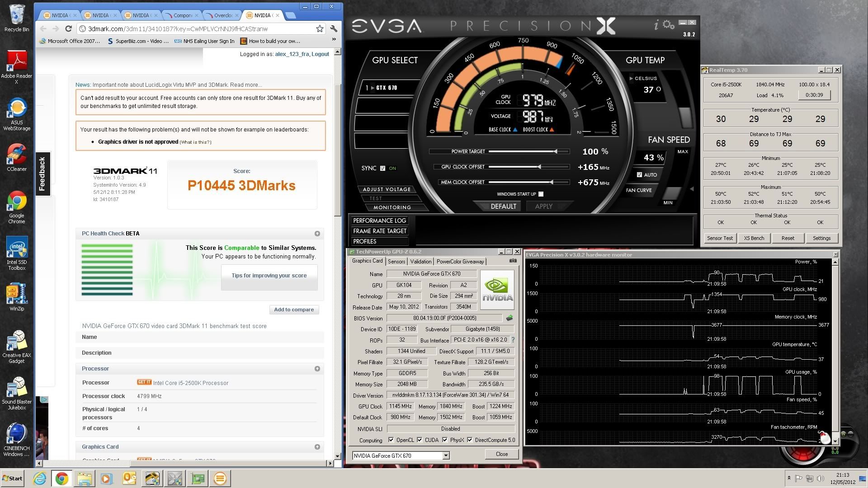
Task: Click the RealTemp XS Bench icon
Action: click(x=754, y=238)
